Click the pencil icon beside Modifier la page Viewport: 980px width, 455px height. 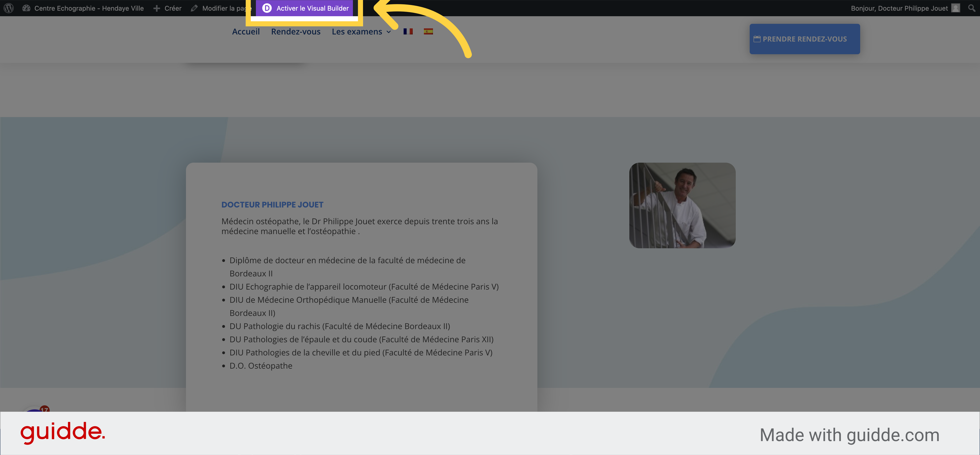pos(194,8)
